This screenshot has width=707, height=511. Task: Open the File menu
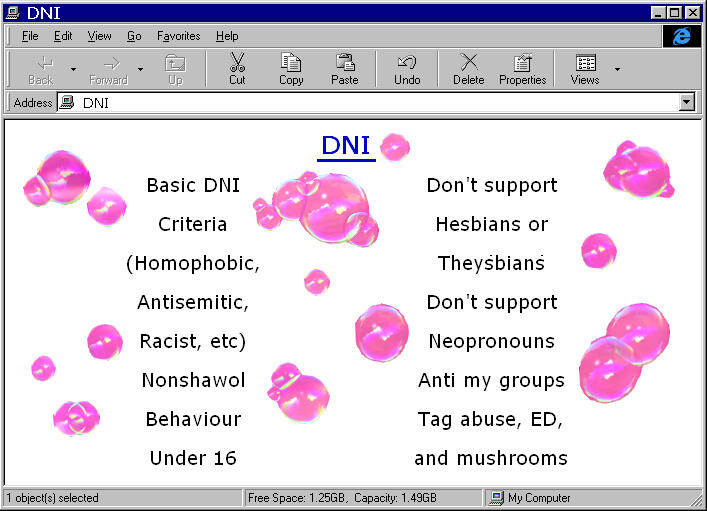coord(30,36)
